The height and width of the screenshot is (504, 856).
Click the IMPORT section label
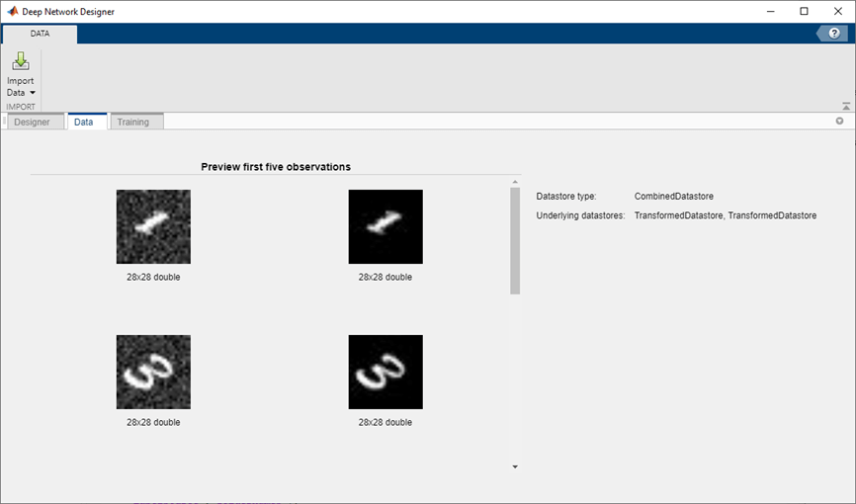pyautogui.click(x=21, y=107)
